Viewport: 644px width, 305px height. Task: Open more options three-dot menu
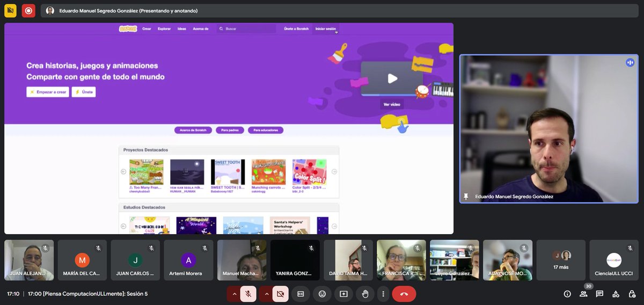(x=383, y=294)
